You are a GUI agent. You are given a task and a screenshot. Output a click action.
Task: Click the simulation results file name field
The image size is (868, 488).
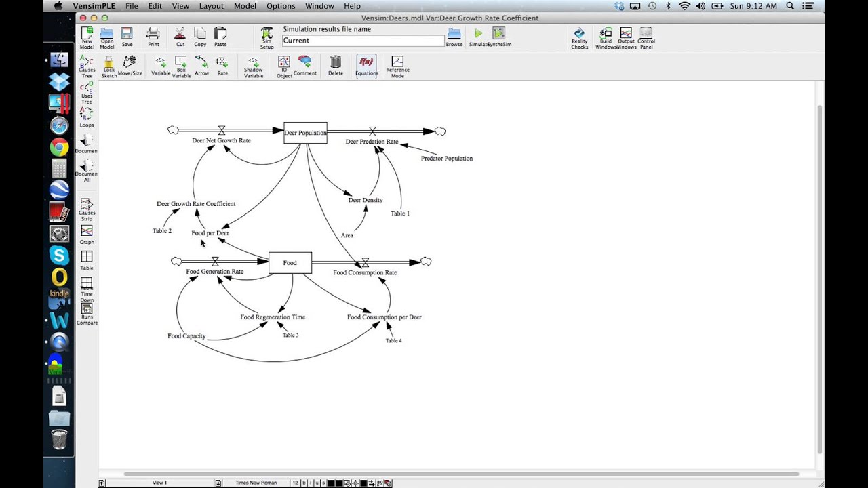tap(363, 41)
